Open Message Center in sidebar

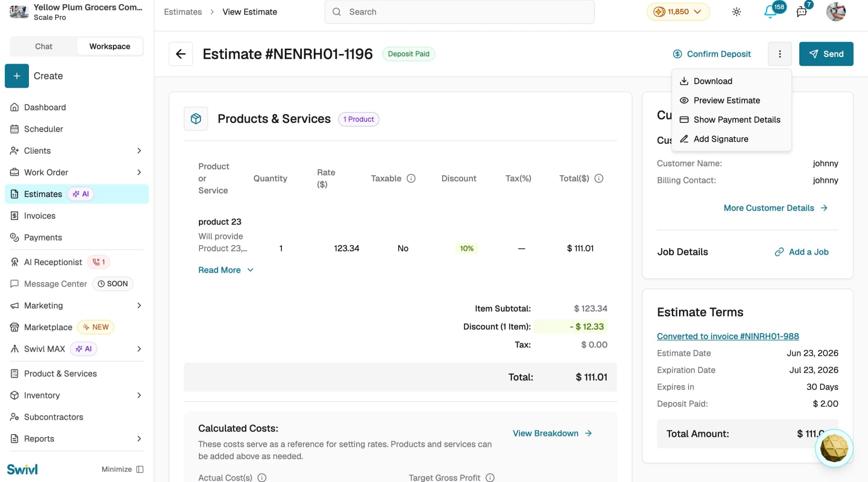point(77,284)
